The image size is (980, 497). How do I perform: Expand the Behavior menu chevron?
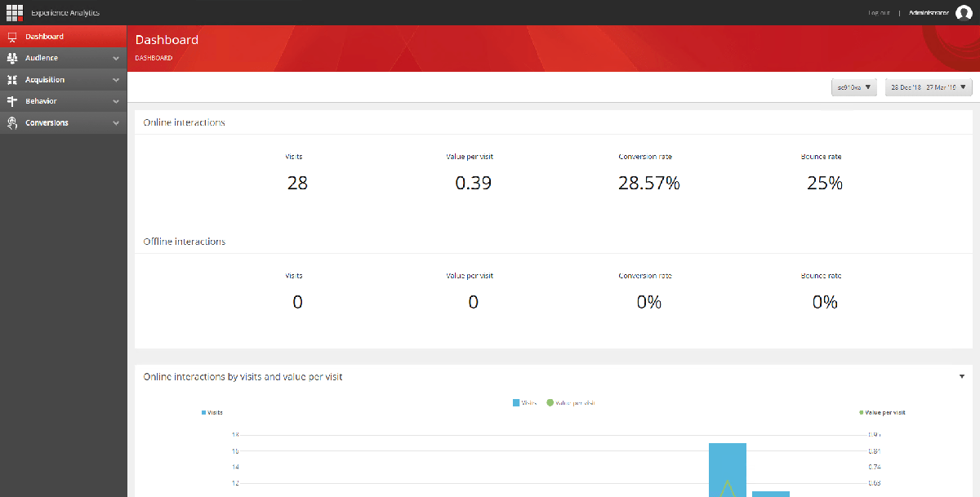[x=116, y=101]
